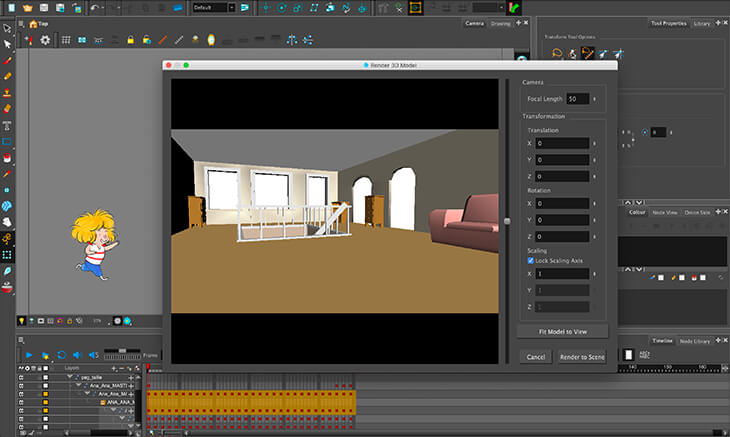Show the grid using the grid icon
The image size is (730, 437).
pos(66,40)
